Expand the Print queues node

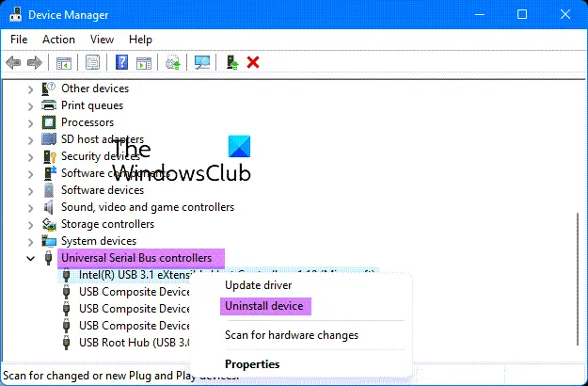tap(30, 106)
